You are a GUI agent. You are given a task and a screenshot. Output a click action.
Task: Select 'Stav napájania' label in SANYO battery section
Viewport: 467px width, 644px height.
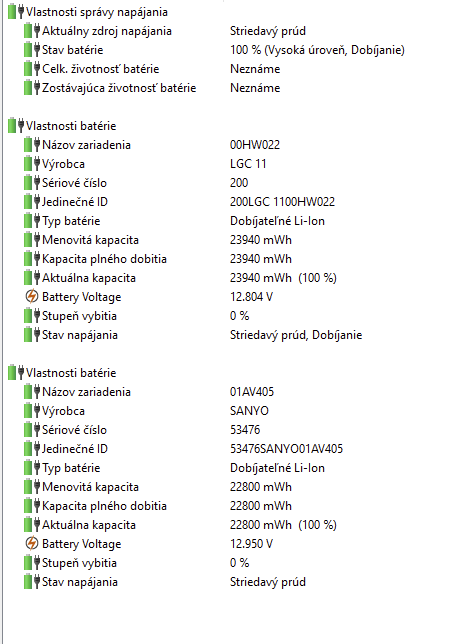(x=80, y=582)
